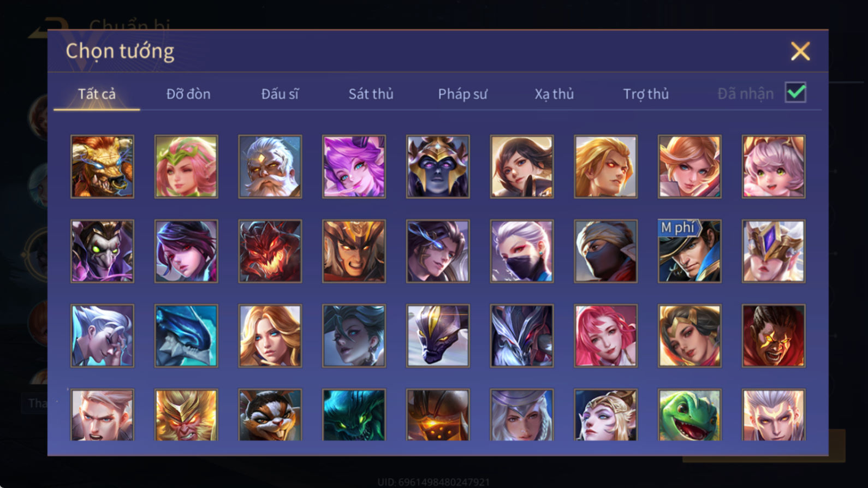Select the horned bull beast hero portrait

102,166
